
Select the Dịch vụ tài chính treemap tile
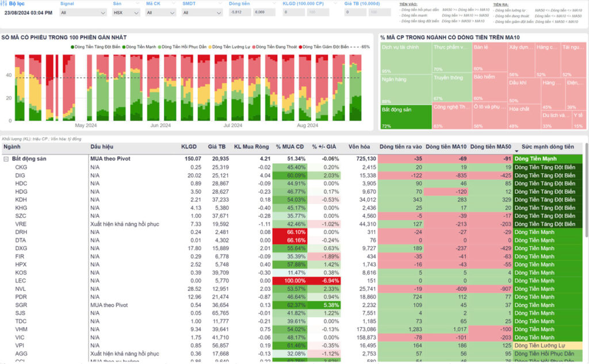point(406,58)
